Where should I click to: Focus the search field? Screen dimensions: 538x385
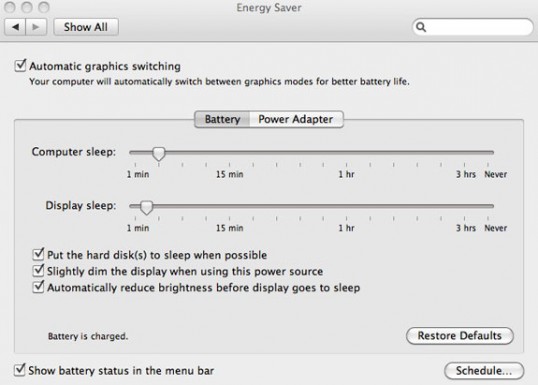point(472,27)
